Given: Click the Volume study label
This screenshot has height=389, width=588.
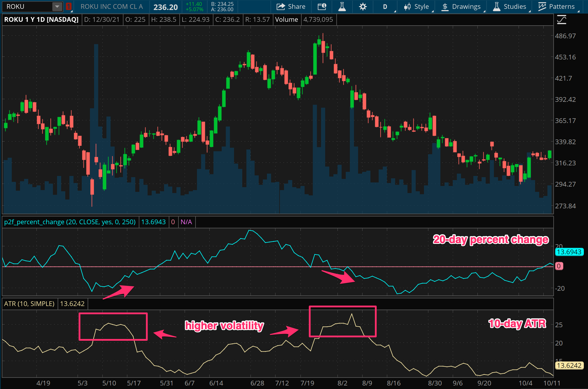Looking at the screenshot, I should pyautogui.click(x=286, y=19).
